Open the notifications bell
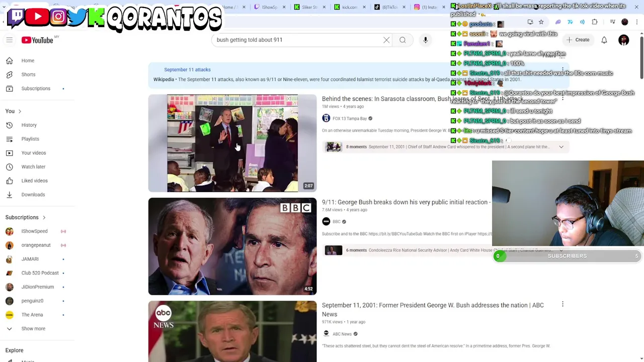644x362 pixels. 604,40
